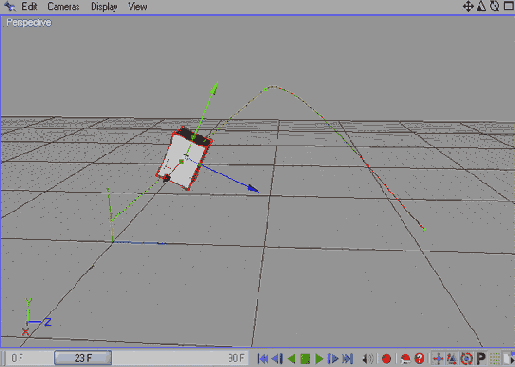This screenshot has width=515, height=367.
Task: Click the world axis indicator in corner
Action: [36, 317]
